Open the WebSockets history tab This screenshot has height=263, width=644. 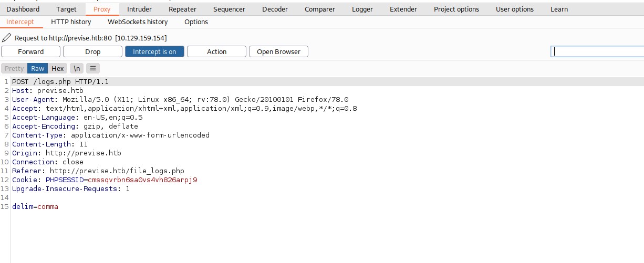coord(138,22)
